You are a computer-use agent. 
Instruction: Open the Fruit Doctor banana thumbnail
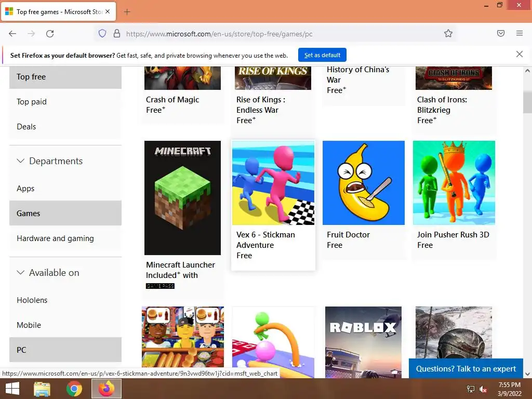363,183
